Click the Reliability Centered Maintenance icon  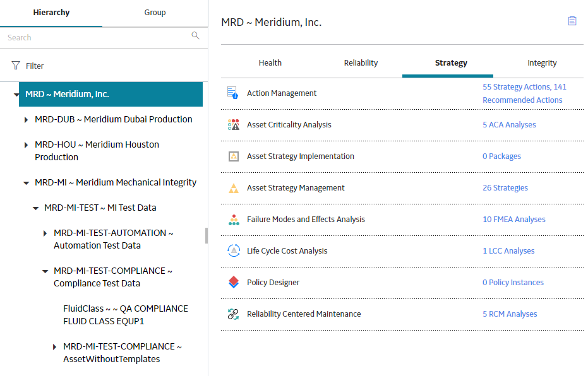tap(233, 314)
